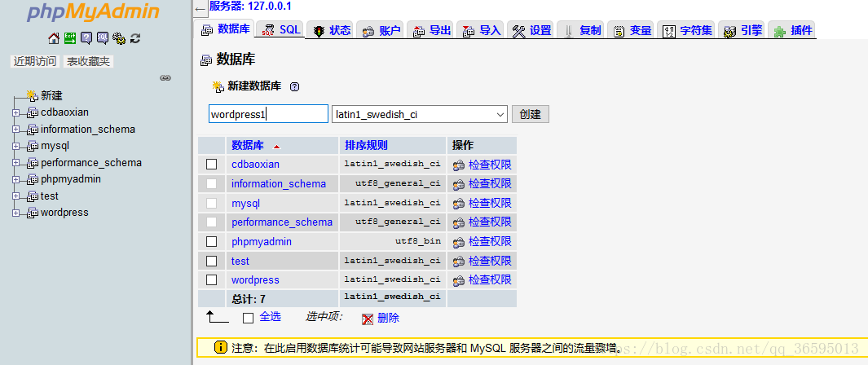Click the collapse arrow left of 服务器

coord(200,10)
